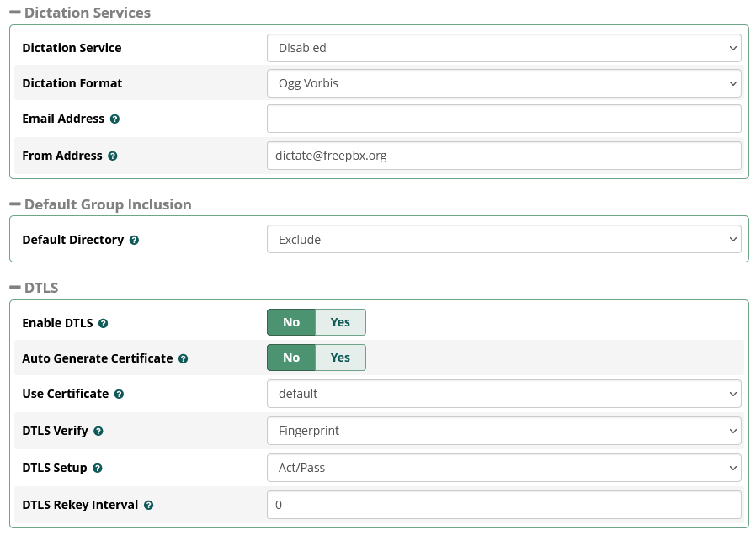Select No for Enable DTLS
This screenshot has height=535, width=756.
point(291,322)
